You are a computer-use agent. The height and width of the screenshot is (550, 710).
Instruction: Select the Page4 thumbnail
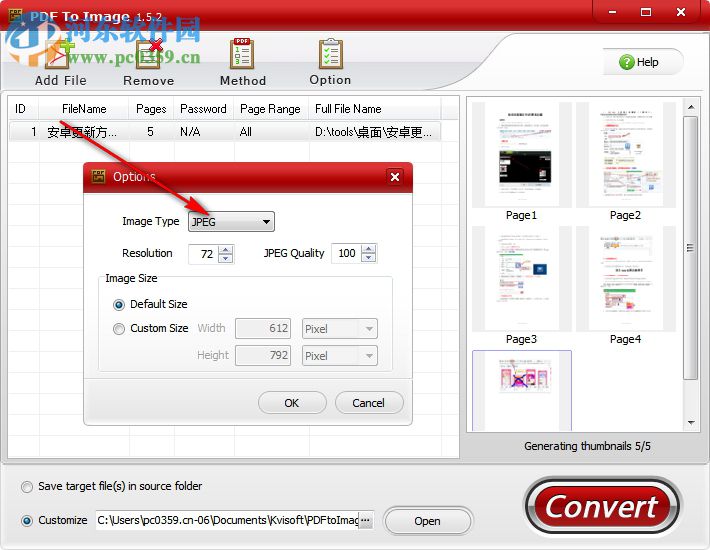coord(626,279)
